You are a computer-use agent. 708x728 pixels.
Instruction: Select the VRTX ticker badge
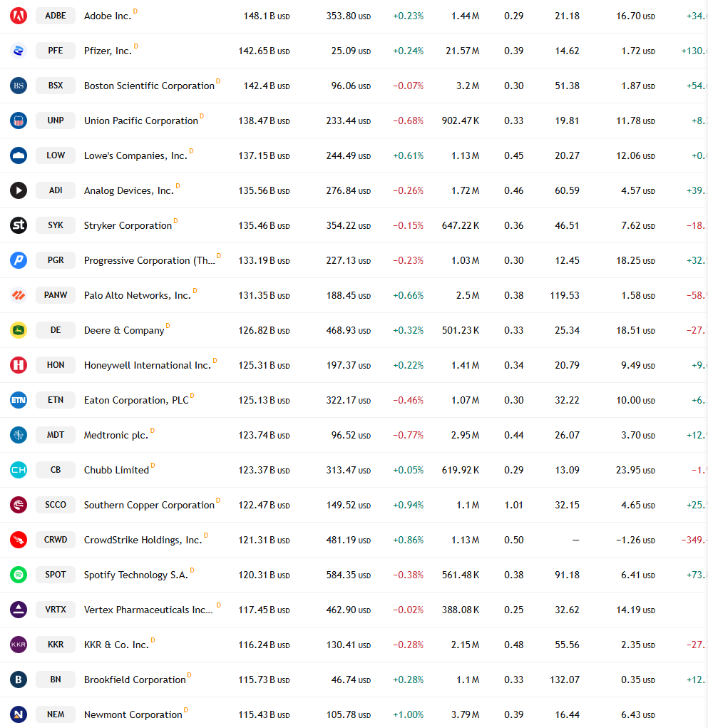pyautogui.click(x=56, y=610)
